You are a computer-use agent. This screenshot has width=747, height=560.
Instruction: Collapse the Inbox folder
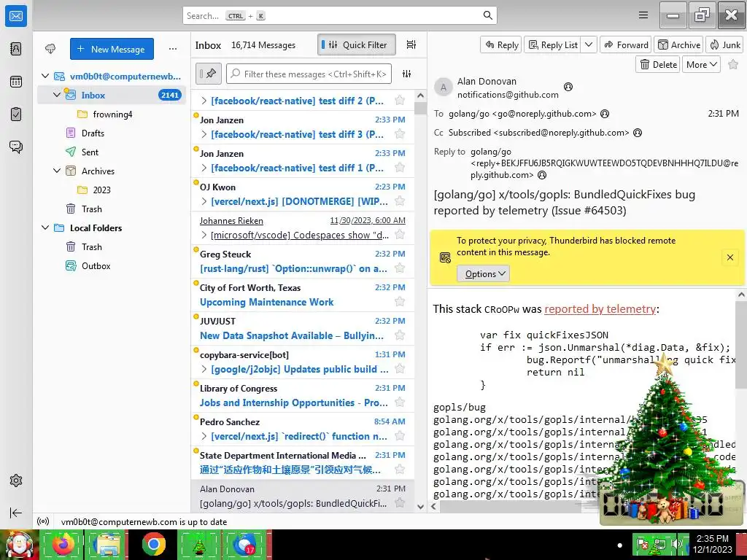pos(57,95)
